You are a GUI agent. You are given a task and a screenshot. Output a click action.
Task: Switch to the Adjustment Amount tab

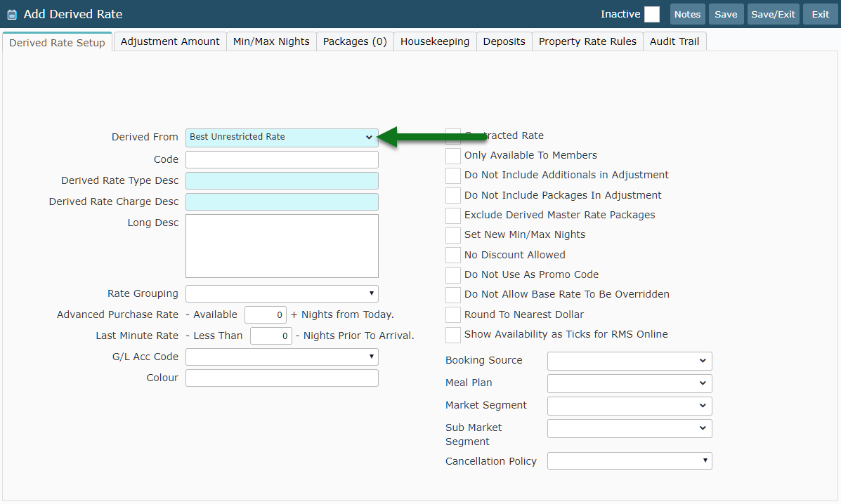170,41
